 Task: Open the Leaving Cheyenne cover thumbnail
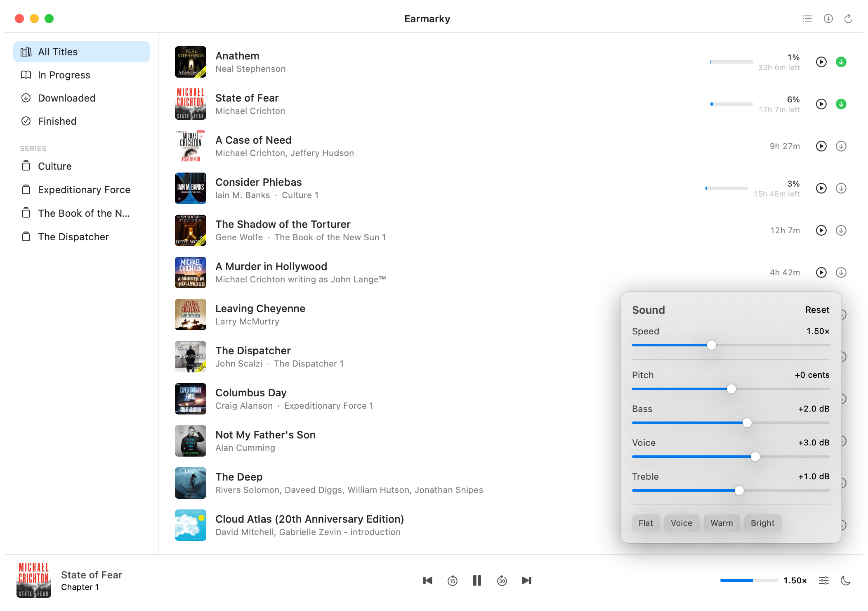190,315
